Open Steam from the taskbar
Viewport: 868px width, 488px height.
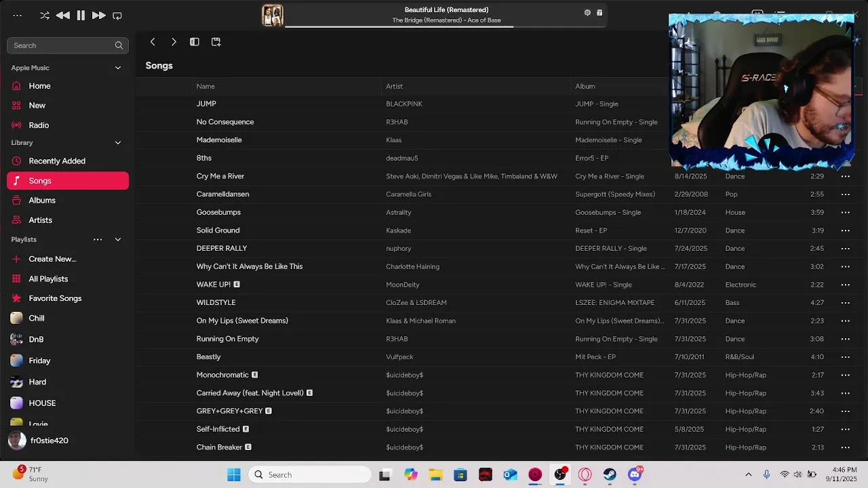tap(610, 475)
